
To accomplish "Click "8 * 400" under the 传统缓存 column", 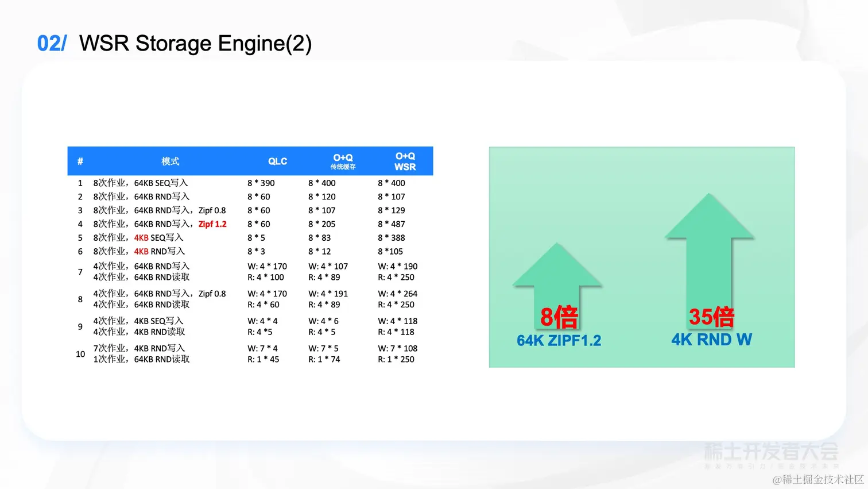I will click(x=322, y=183).
